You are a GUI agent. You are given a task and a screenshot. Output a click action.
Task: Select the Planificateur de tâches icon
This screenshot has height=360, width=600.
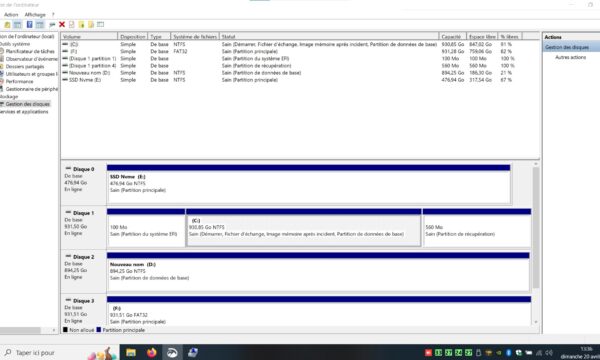pyautogui.click(x=2, y=51)
